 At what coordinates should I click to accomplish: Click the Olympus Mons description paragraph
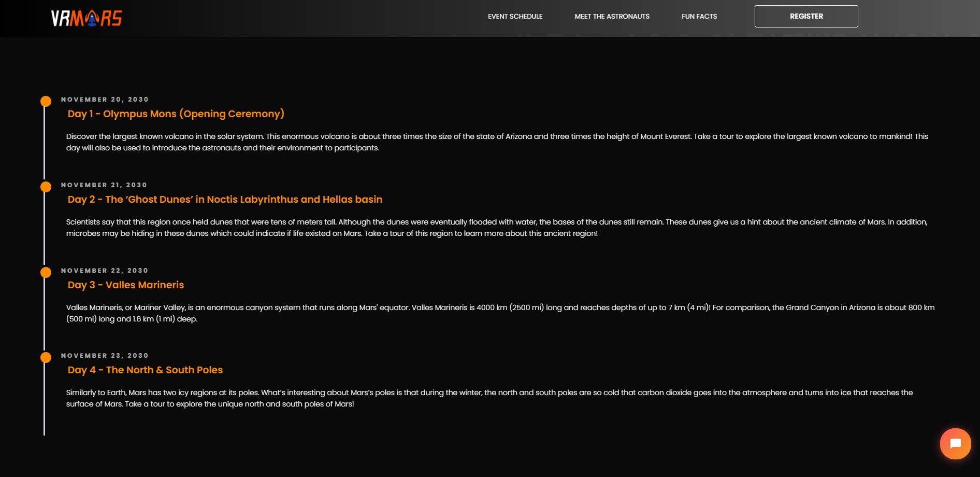(497, 142)
